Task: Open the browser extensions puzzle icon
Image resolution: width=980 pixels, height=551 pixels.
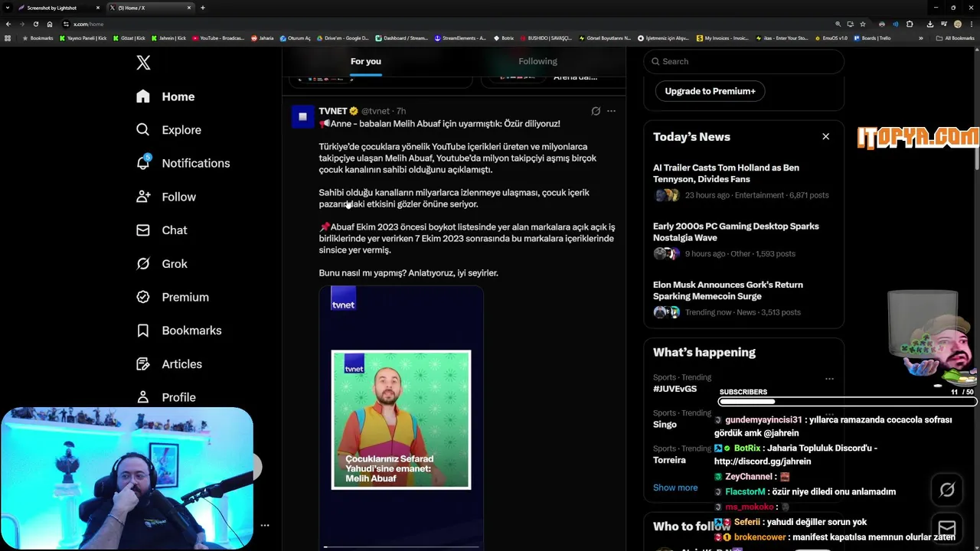Action: coord(910,24)
